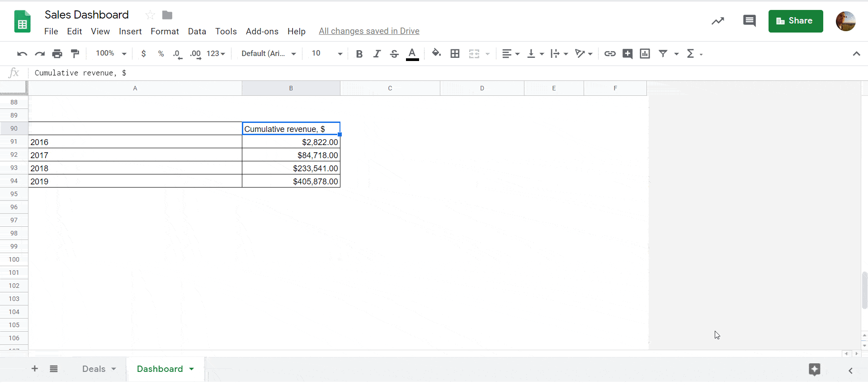The height and width of the screenshot is (385, 868).
Task: Toggle strikethrough formatting
Action: click(394, 54)
